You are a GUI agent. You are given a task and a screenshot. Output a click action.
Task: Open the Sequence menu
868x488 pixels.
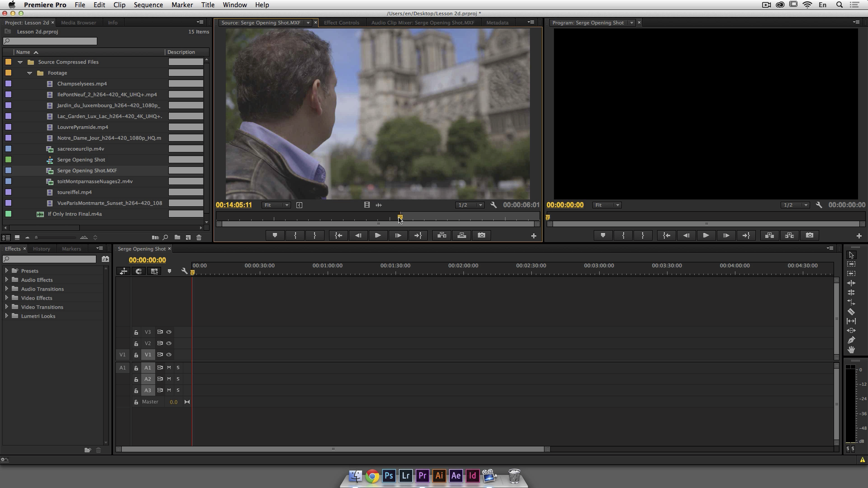click(x=148, y=5)
